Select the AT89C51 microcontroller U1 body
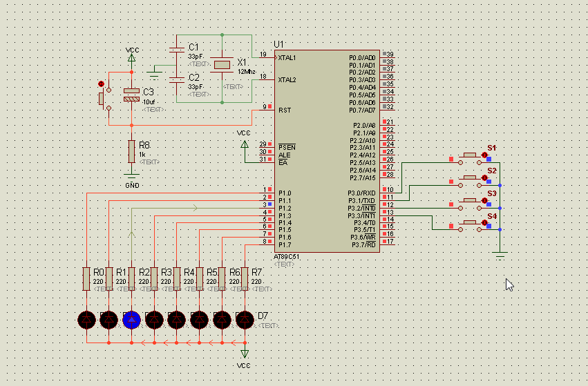The height and width of the screenshot is (386, 588). click(x=327, y=151)
